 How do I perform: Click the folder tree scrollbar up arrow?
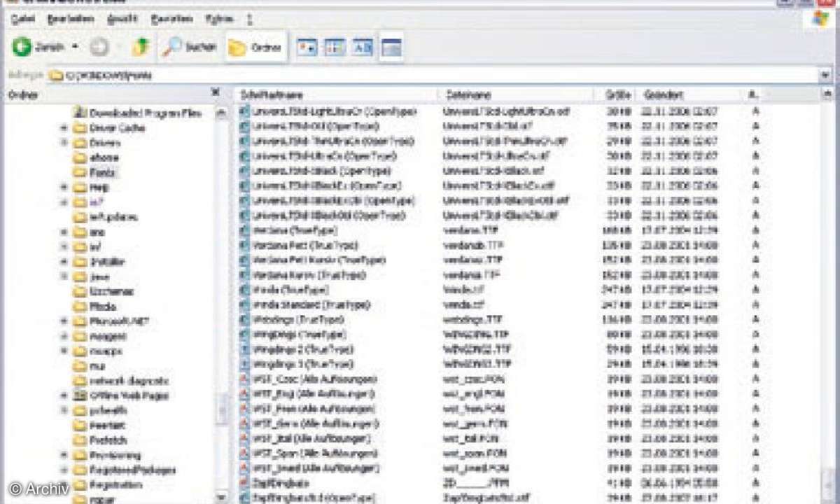[x=221, y=113]
